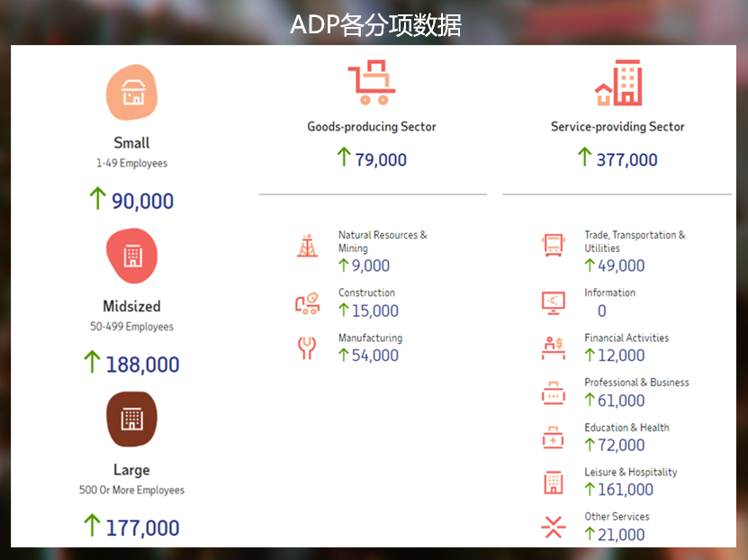Viewport: 748px width, 560px height.
Task: Click the Other Services label
Action: 617,517
